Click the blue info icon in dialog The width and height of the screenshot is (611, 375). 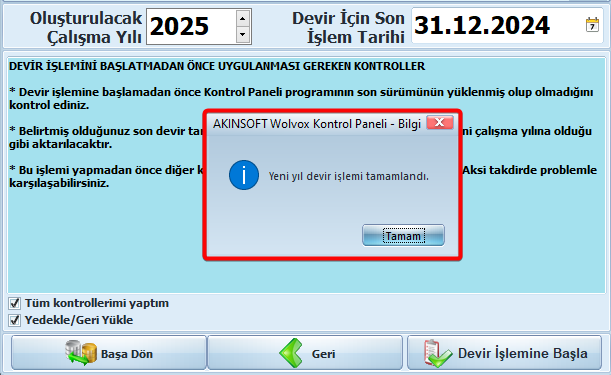pyautogui.click(x=244, y=175)
